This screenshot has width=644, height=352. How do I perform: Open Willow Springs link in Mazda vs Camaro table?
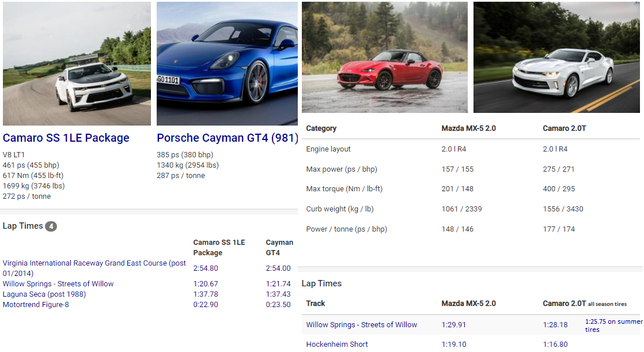coord(361,325)
